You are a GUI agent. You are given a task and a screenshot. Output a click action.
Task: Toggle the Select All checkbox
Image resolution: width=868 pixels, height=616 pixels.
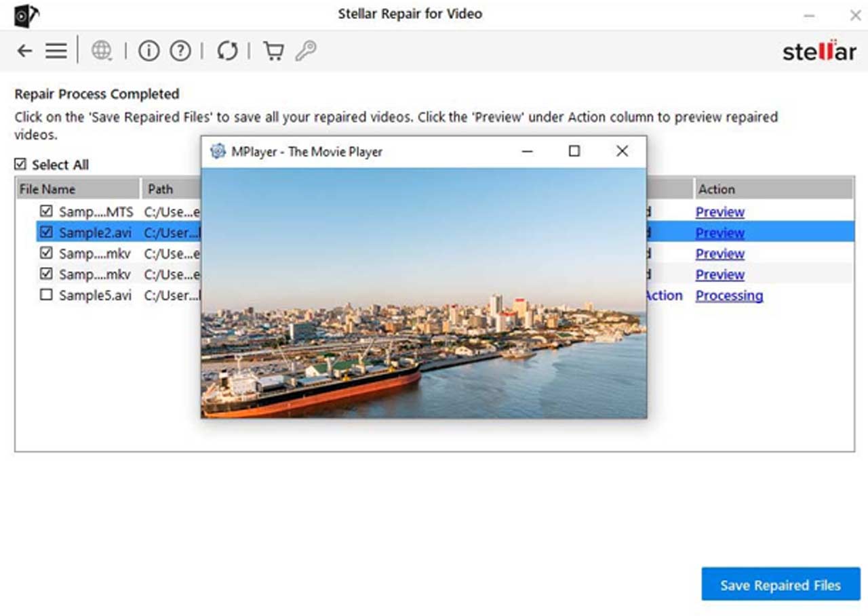(x=21, y=165)
